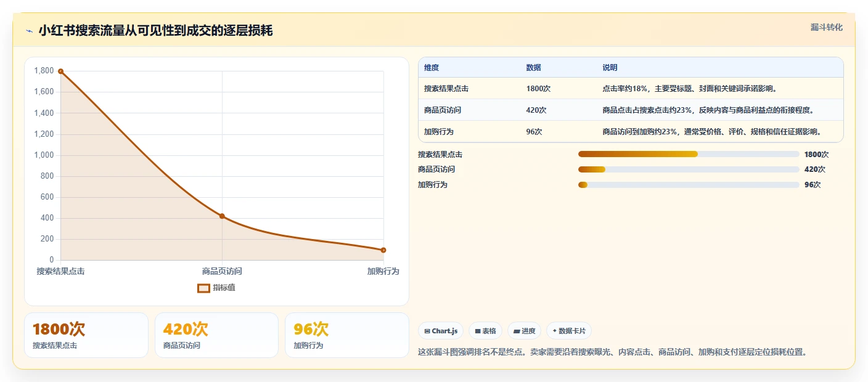Click the 商品访问到加购约23% description cell
The width and height of the screenshot is (868, 382).
click(712, 132)
